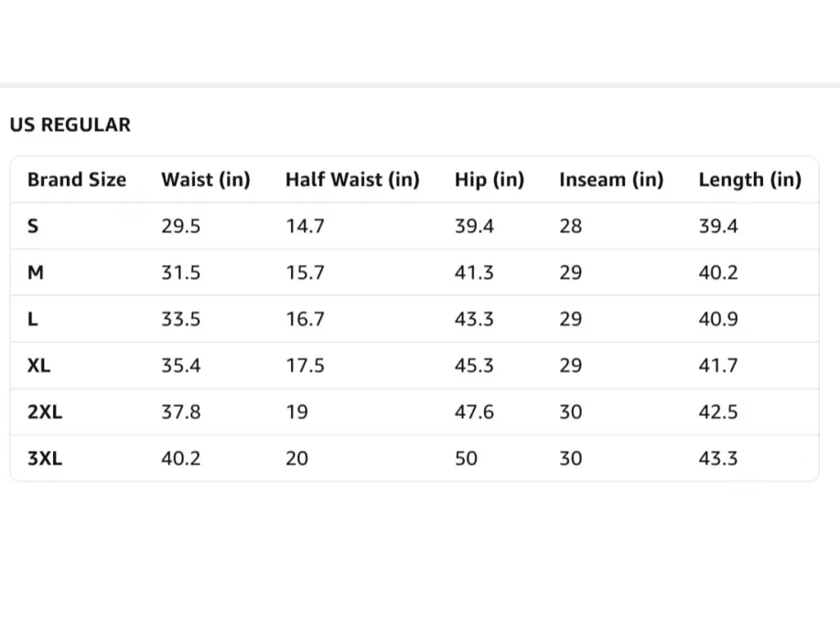Click the Length (in) column header
Viewport: 840px width, 630px height.
point(749,180)
